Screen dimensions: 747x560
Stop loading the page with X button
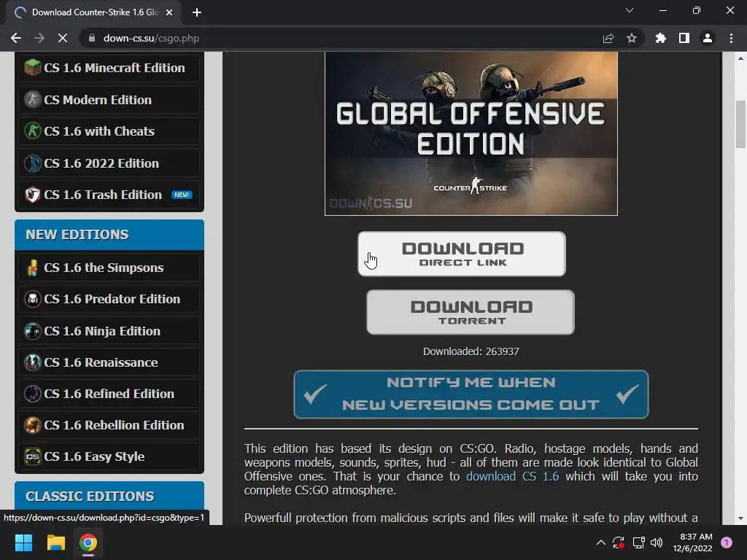point(63,38)
